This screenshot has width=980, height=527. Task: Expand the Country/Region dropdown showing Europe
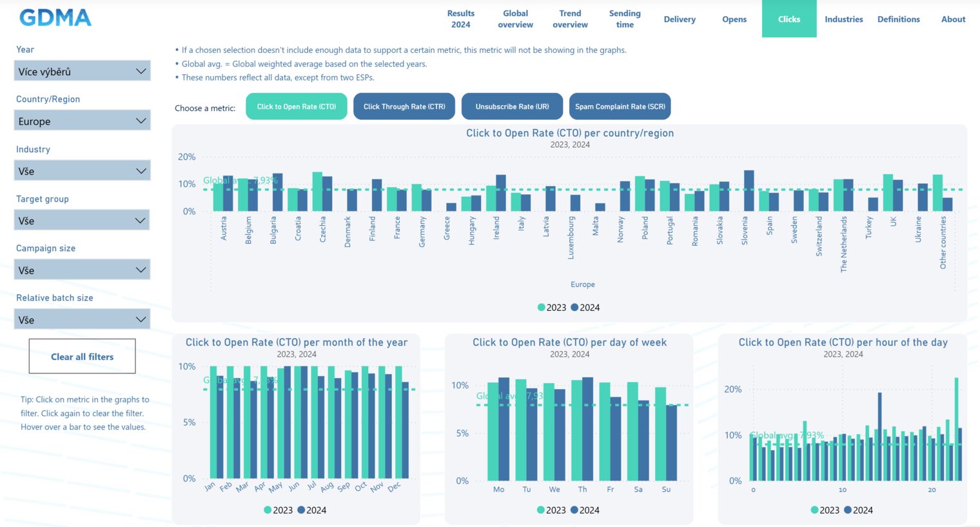tap(82, 121)
